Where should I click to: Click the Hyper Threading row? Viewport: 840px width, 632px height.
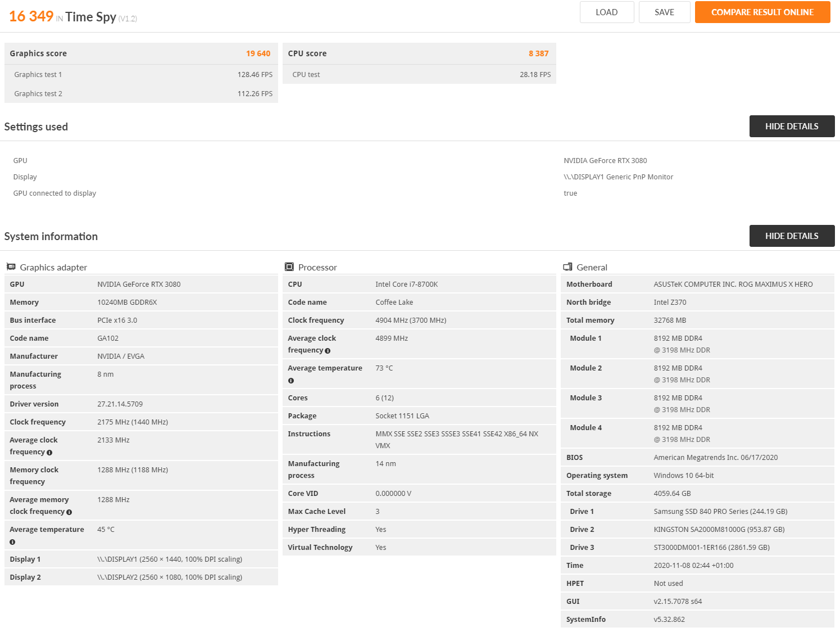pos(419,529)
